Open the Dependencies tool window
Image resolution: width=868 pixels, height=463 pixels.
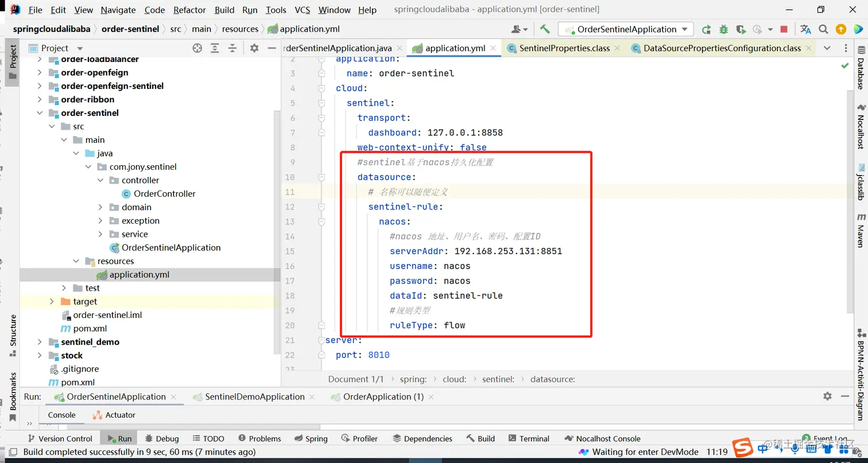(423, 438)
